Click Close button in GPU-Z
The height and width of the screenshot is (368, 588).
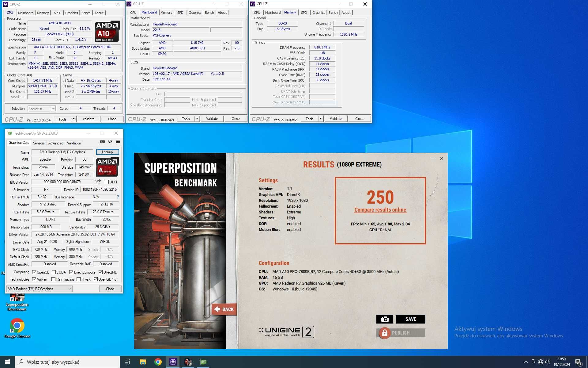click(110, 289)
